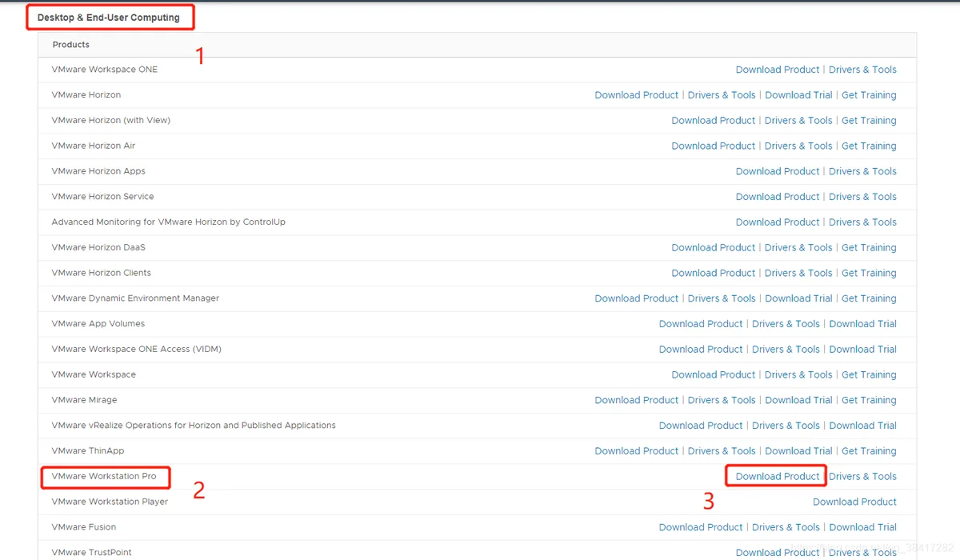960x560 pixels.
Task: Download Product for VMware Fusion
Action: (x=701, y=527)
